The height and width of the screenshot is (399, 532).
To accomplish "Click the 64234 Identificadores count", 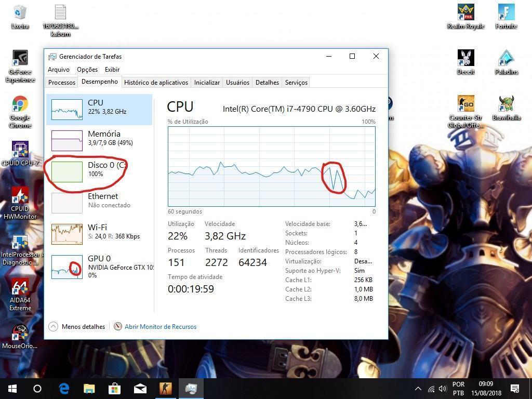I will coord(253,262).
